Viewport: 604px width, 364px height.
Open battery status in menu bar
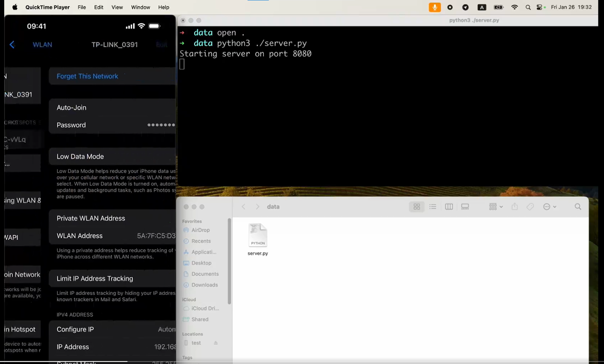[x=499, y=7]
